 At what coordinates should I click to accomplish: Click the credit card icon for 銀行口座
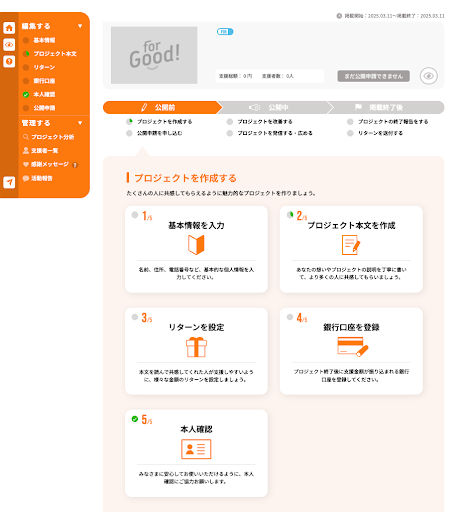[353, 347]
